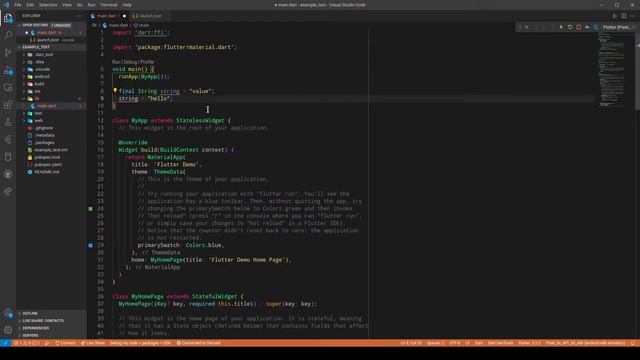The image size is (640, 360).
Task: Click Live Share in the status bar
Action: [x=93, y=343]
